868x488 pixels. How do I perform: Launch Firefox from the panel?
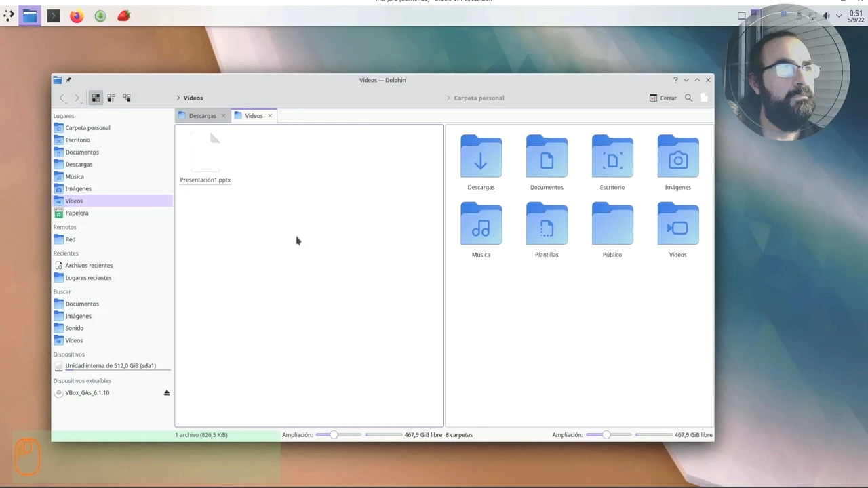[x=77, y=16]
